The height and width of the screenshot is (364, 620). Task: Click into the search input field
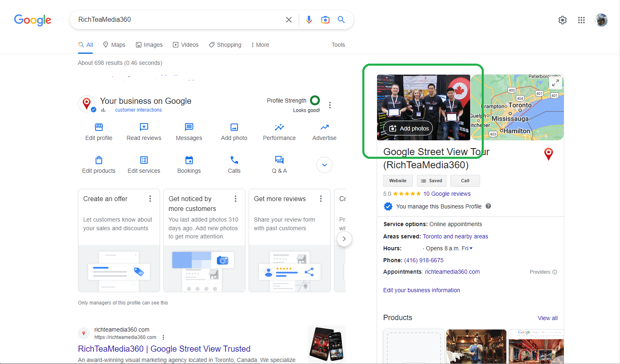point(178,20)
